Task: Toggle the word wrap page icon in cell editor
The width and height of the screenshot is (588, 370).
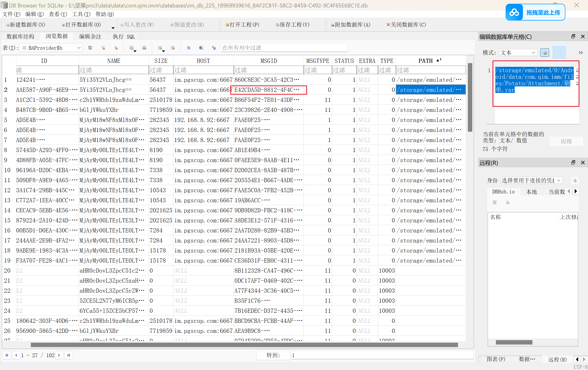Action: pyautogui.click(x=559, y=53)
